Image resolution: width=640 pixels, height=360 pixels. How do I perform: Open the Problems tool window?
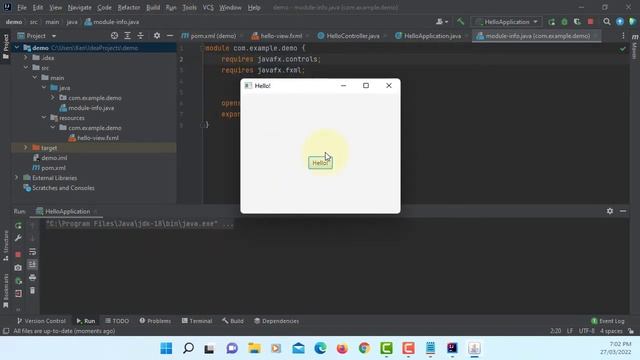click(x=155, y=321)
